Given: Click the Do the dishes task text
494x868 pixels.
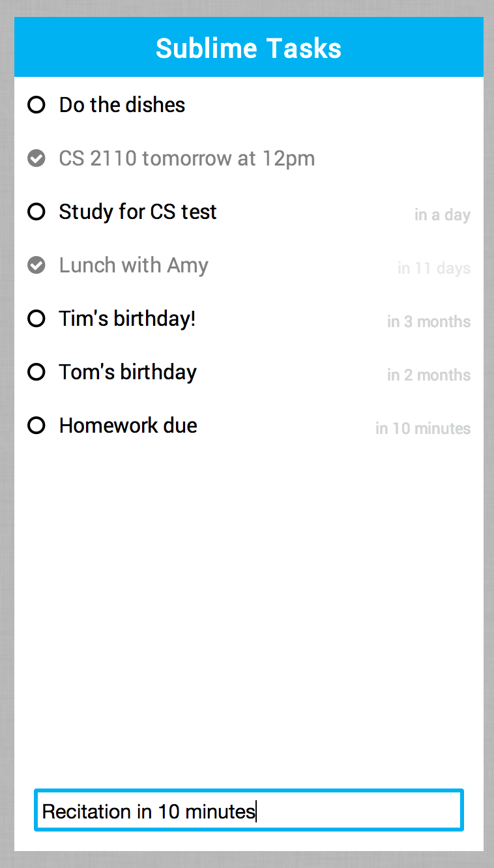Looking at the screenshot, I should pyautogui.click(x=122, y=105).
